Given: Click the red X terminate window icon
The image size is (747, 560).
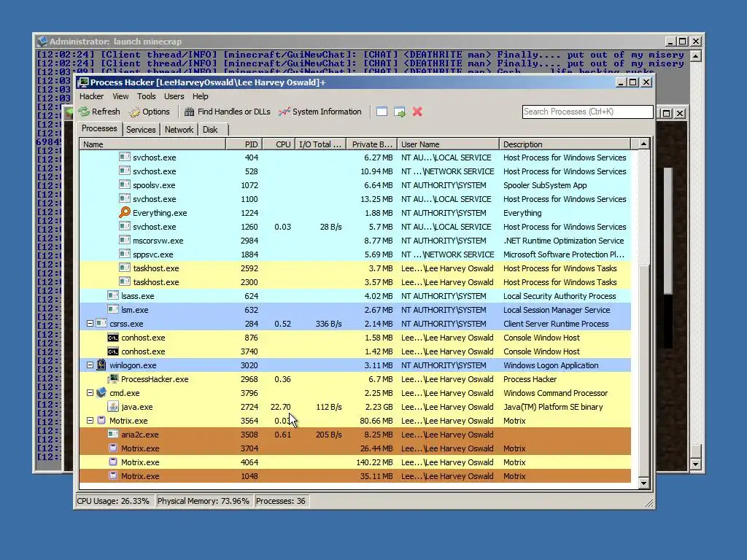Looking at the screenshot, I should 417,112.
